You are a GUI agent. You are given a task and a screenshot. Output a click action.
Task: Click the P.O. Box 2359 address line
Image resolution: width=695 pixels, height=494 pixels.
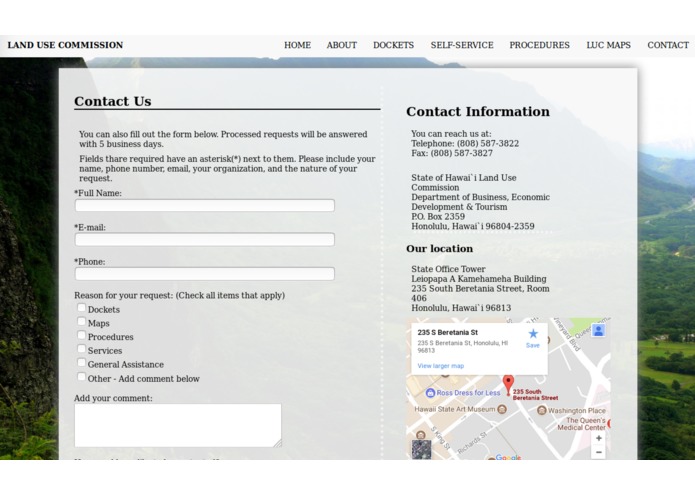(x=438, y=217)
